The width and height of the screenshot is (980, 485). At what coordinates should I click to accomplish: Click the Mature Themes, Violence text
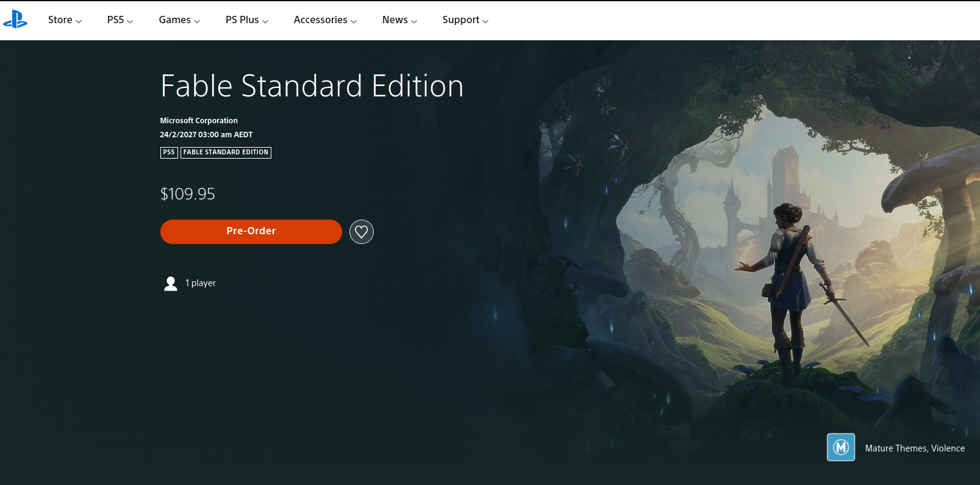tap(915, 448)
